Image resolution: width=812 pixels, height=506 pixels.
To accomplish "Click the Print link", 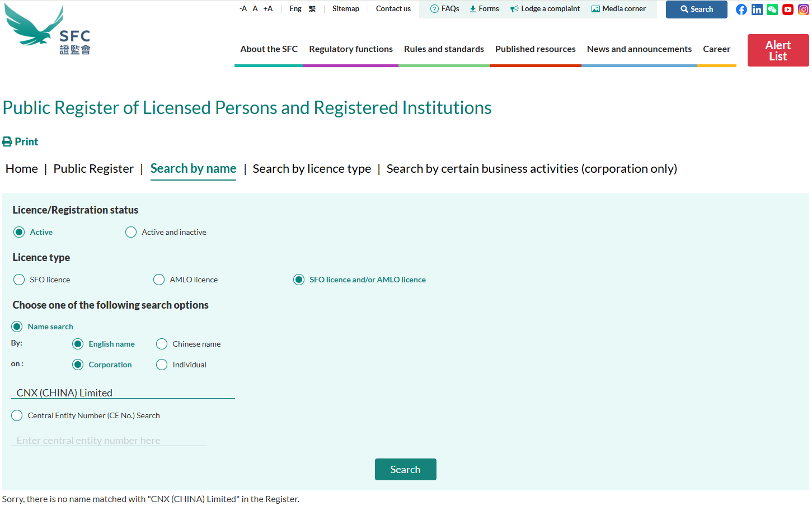I will point(26,142).
